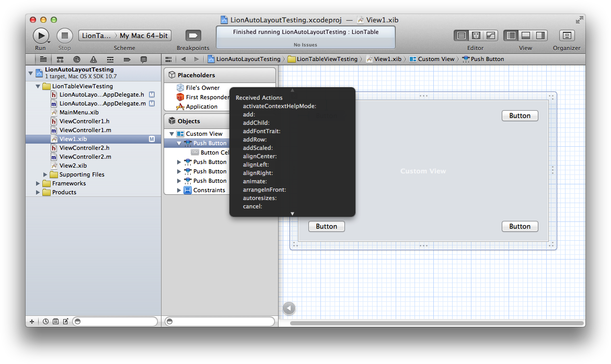The image size is (611, 364).
Task: Choose the My Mac 64-bit destination
Action: [x=143, y=36]
